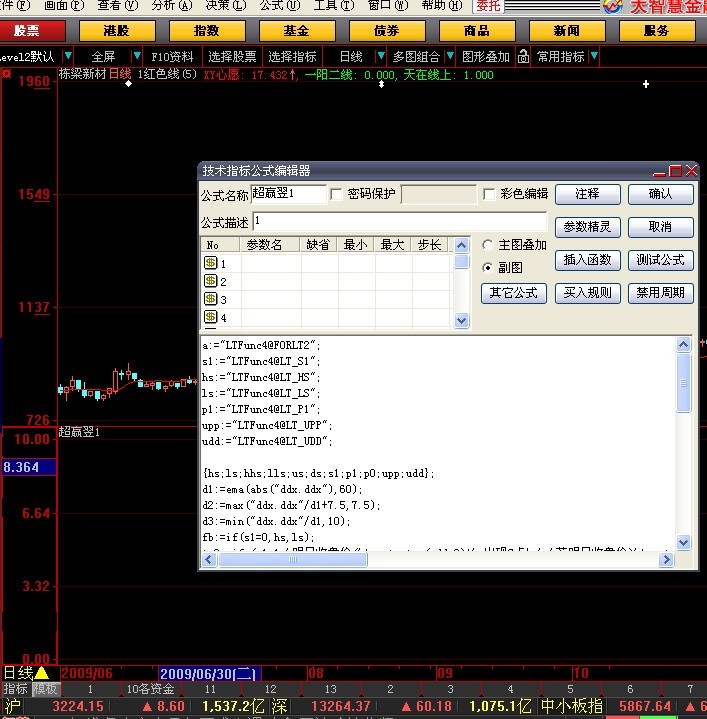Enable the 密码保护 checkbox
707x719 pixels.
337,194
